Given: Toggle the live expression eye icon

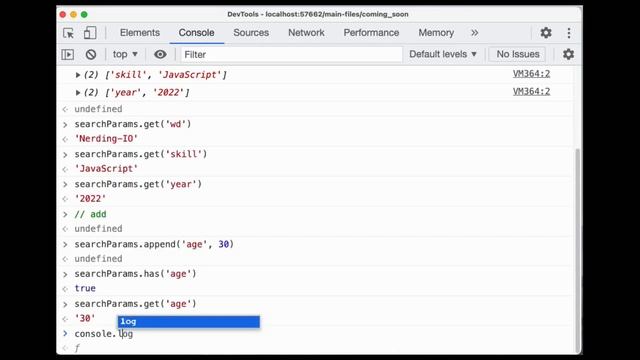Looking at the screenshot, I should (x=160, y=54).
